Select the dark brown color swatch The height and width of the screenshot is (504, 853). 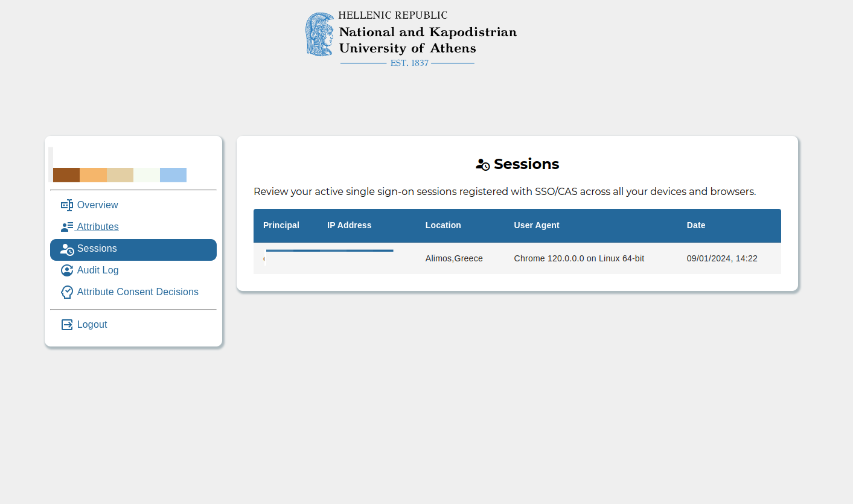[x=66, y=175]
